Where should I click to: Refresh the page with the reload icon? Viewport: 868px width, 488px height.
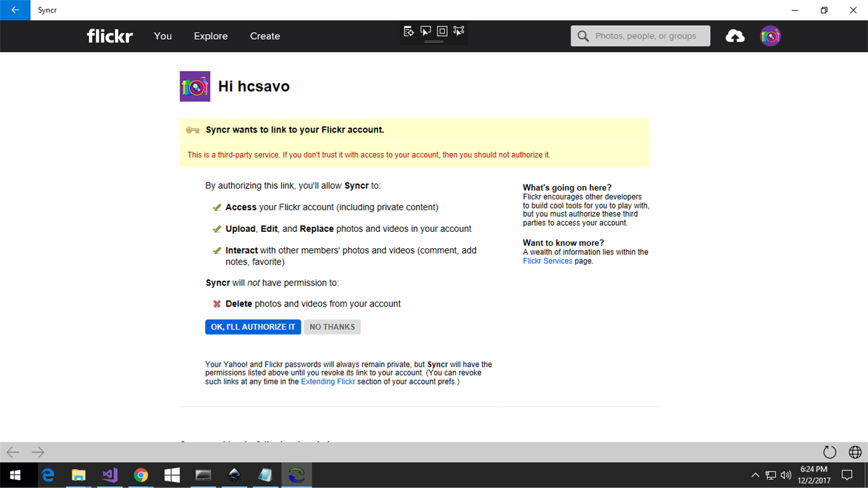tap(830, 452)
